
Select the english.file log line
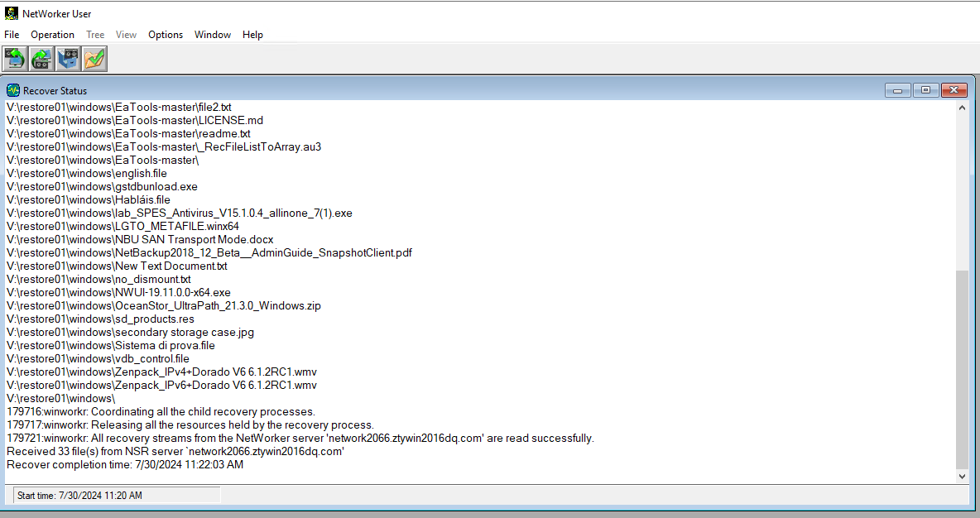87,174
